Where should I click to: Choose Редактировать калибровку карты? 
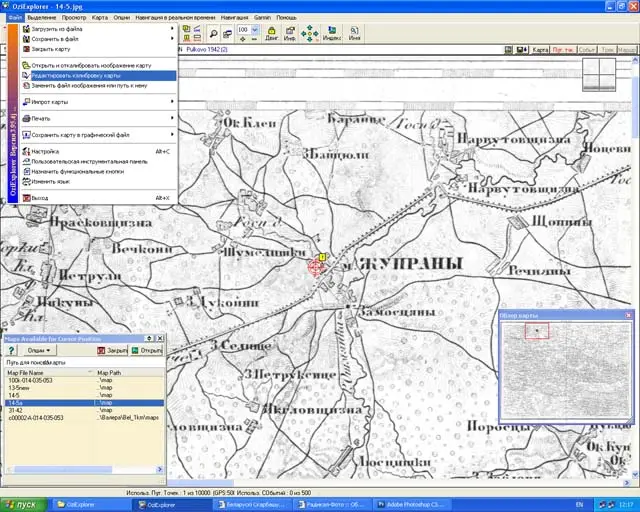point(98,76)
